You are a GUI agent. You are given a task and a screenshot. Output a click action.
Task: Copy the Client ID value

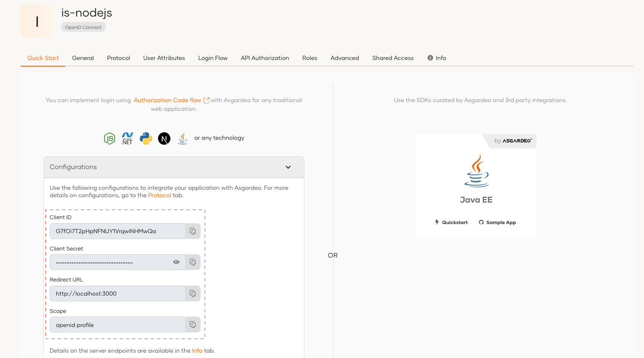click(x=193, y=231)
